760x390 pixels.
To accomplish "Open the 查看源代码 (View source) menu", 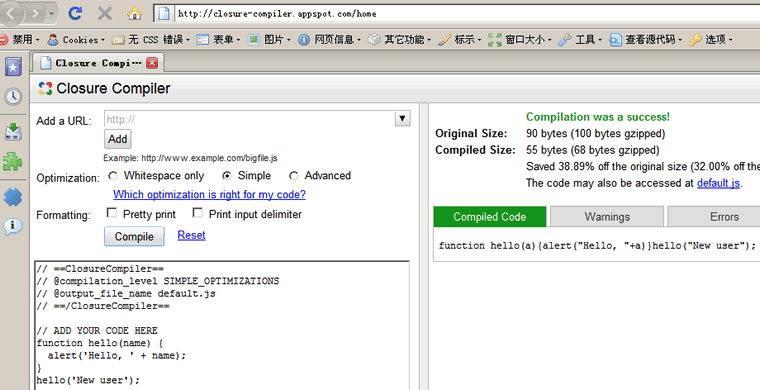I will 646,40.
